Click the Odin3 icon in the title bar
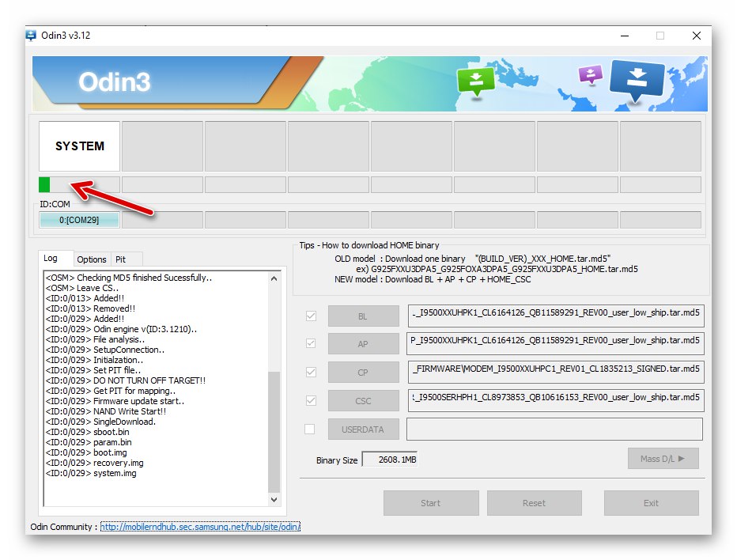737x560 pixels. (31, 35)
